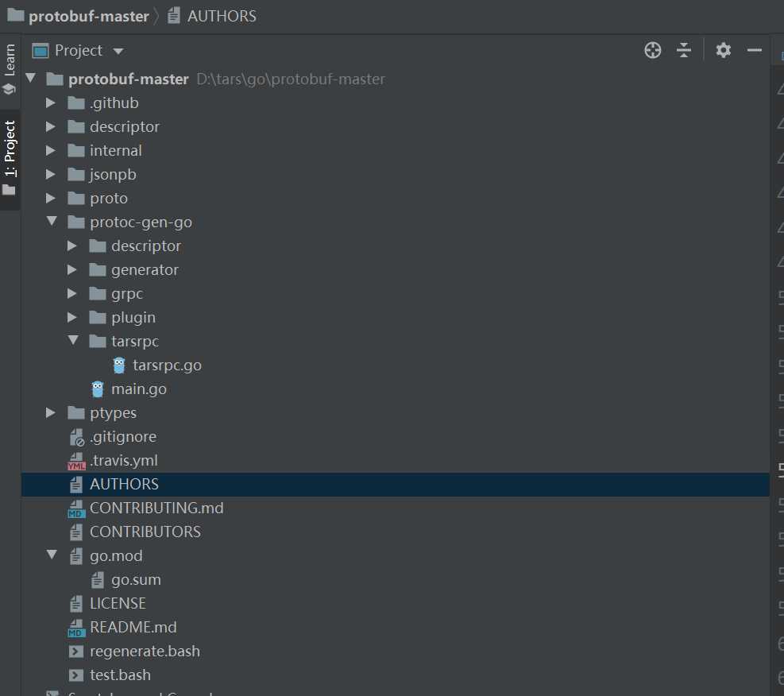Select README.md file name
This screenshot has width=784, height=696.
pos(133,628)
